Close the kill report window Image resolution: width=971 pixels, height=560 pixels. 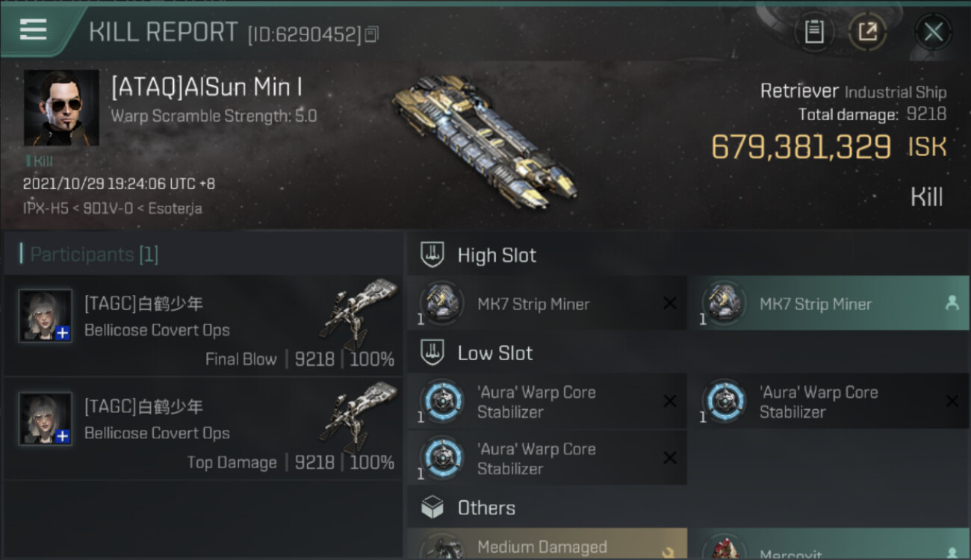[933, 32]
